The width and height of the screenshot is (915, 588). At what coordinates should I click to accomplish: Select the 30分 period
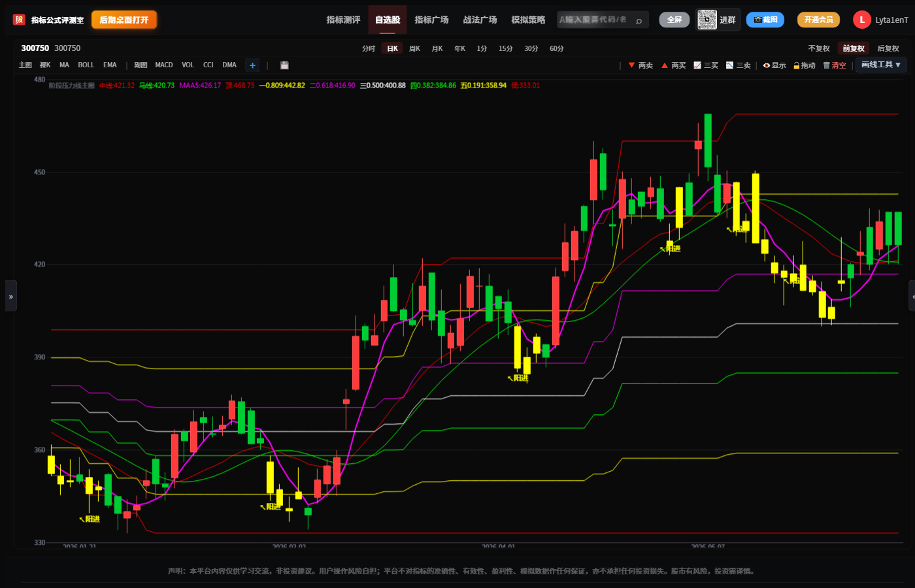click(531, 48)
